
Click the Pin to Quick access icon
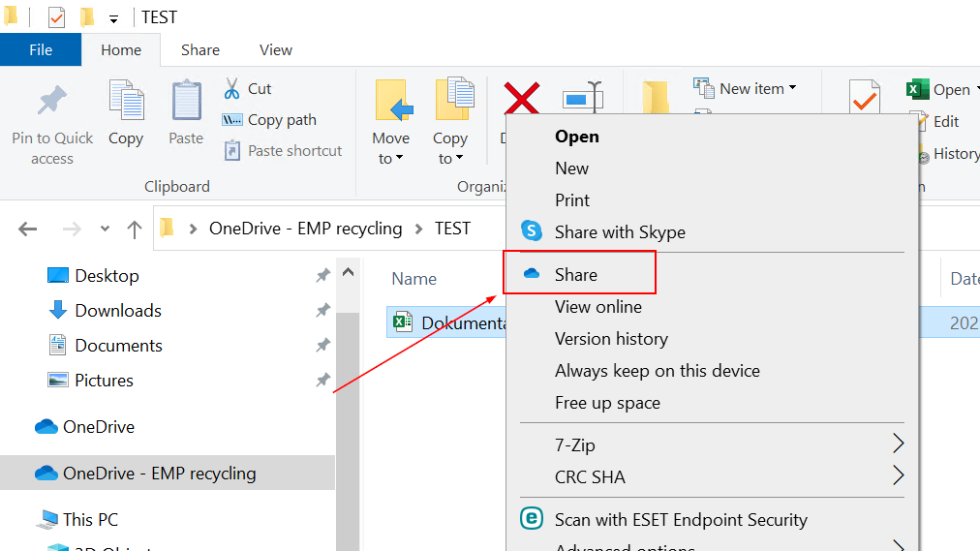point(52,104)
